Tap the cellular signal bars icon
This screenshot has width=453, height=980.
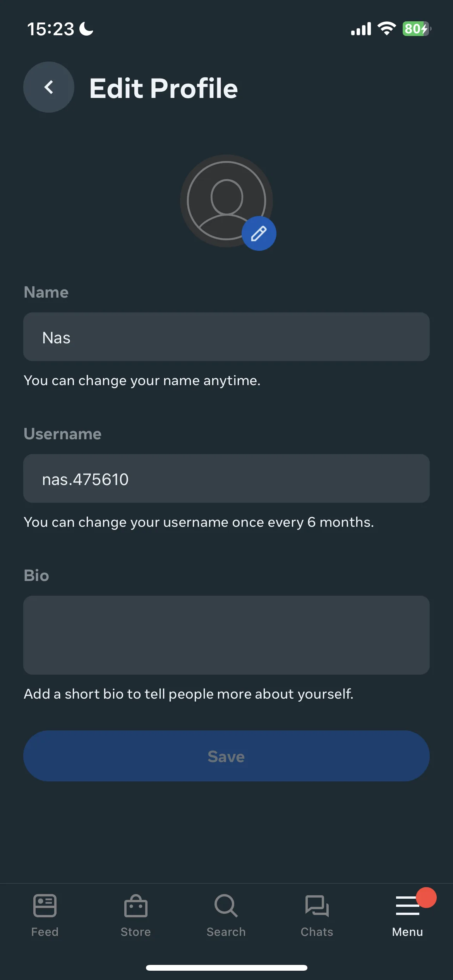(361, 29)
